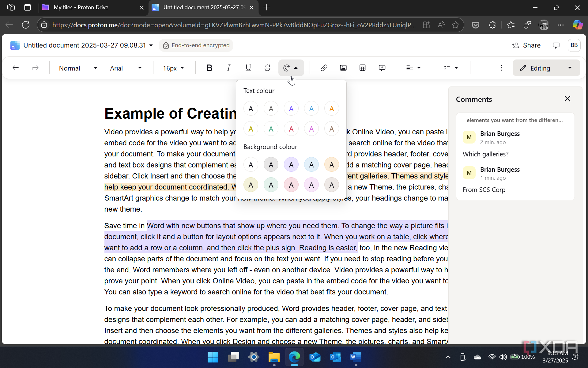Screen dimensions: 588x368
Task: Open Word from the taskbar
Action: pos(356,357)
